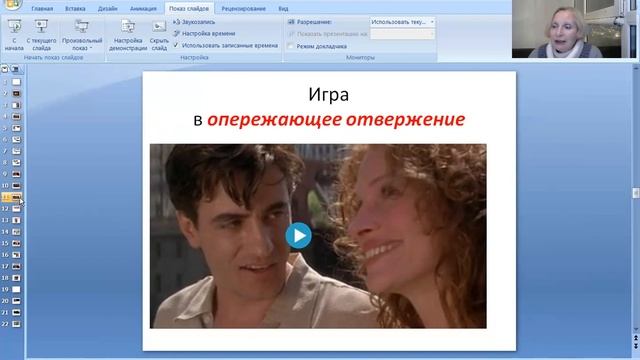This screenshot has width=640, height=360.
Task: Select slide 12 thumbnail
Action: click(16, 209)
